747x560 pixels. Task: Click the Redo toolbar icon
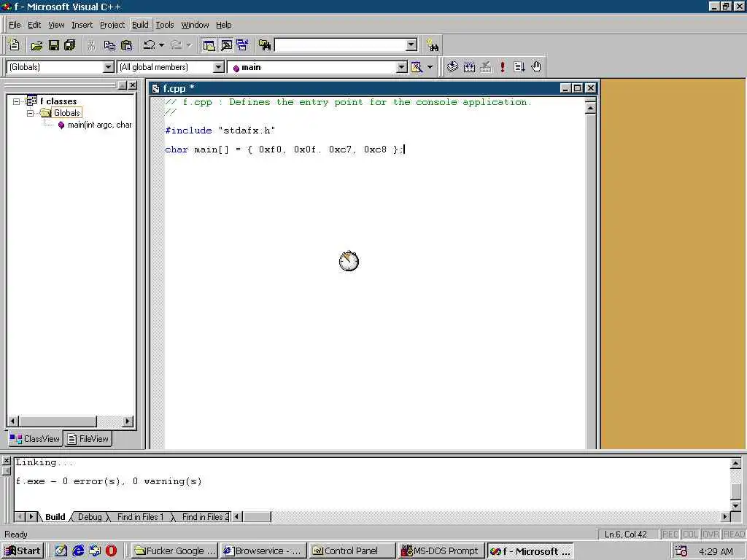click(177, 45)
